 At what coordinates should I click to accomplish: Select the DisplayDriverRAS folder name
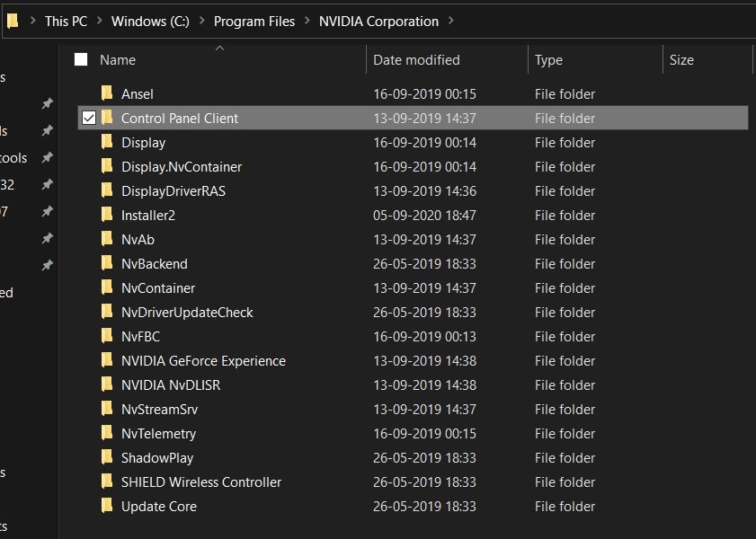point(173,190)
